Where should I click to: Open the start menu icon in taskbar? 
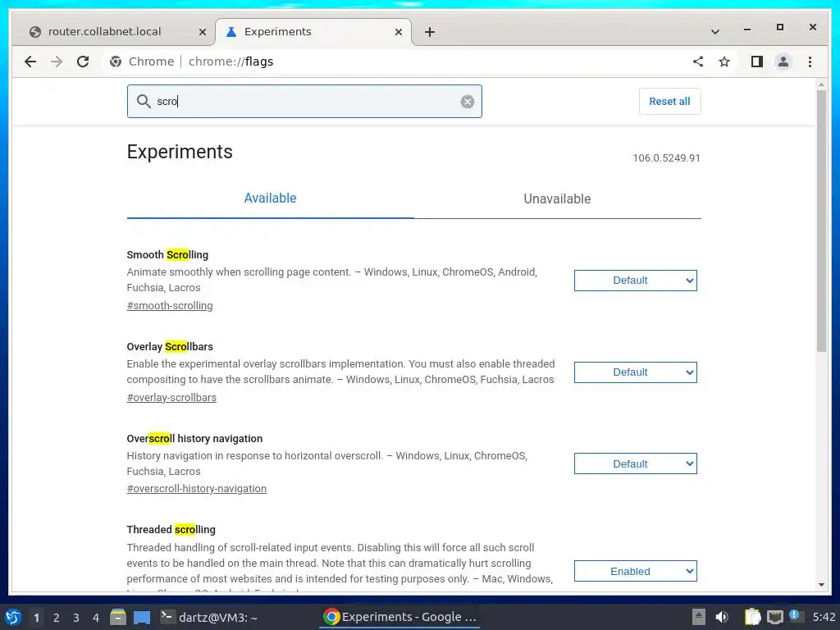[13, 617]
